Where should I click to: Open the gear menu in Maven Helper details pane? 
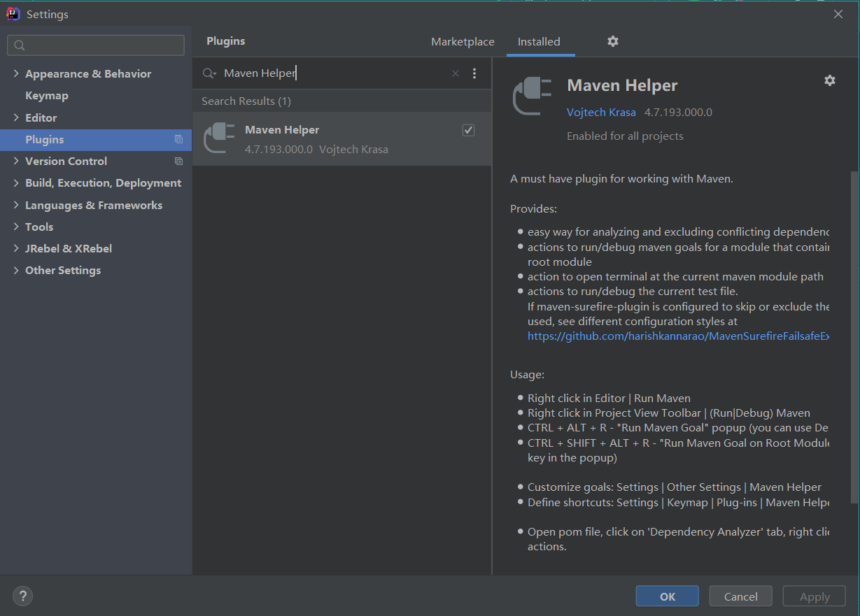[830, 80]
